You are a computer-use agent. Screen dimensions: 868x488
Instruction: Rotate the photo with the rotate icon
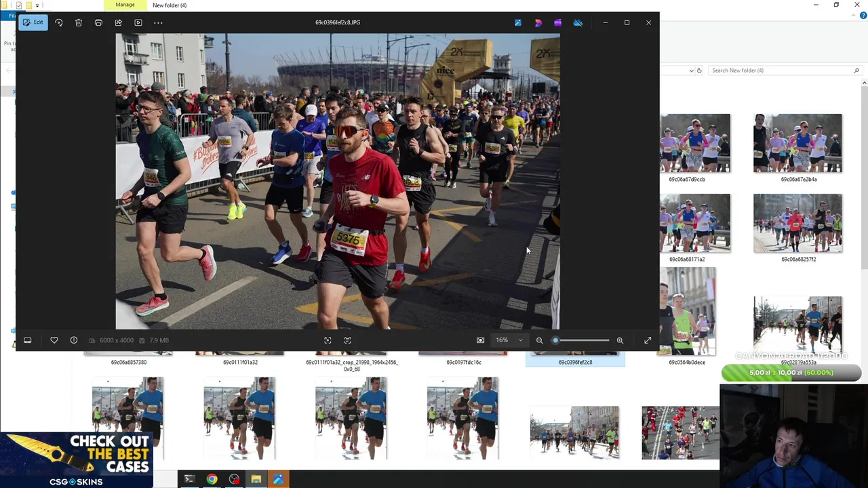tap(59, 22)
